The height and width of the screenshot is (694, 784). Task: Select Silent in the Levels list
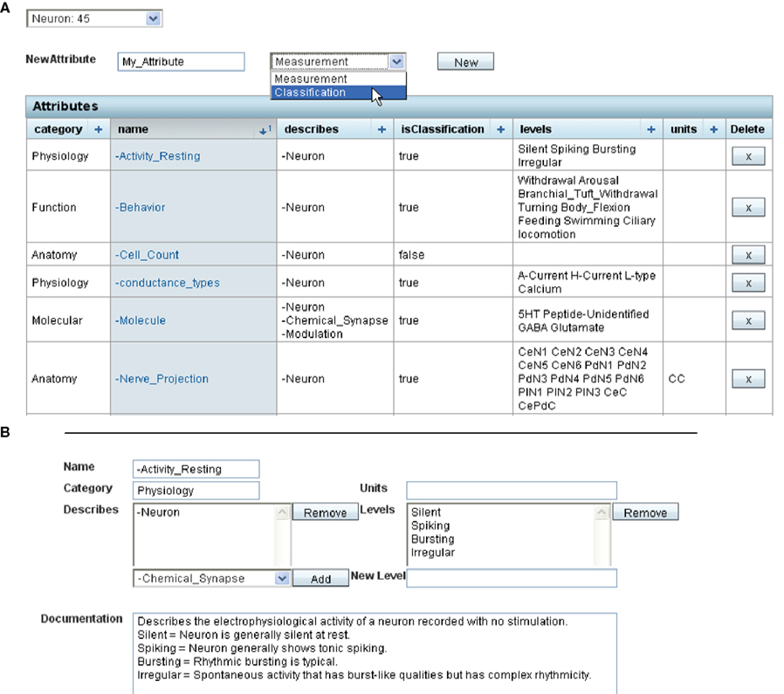[x=426, y=512]
